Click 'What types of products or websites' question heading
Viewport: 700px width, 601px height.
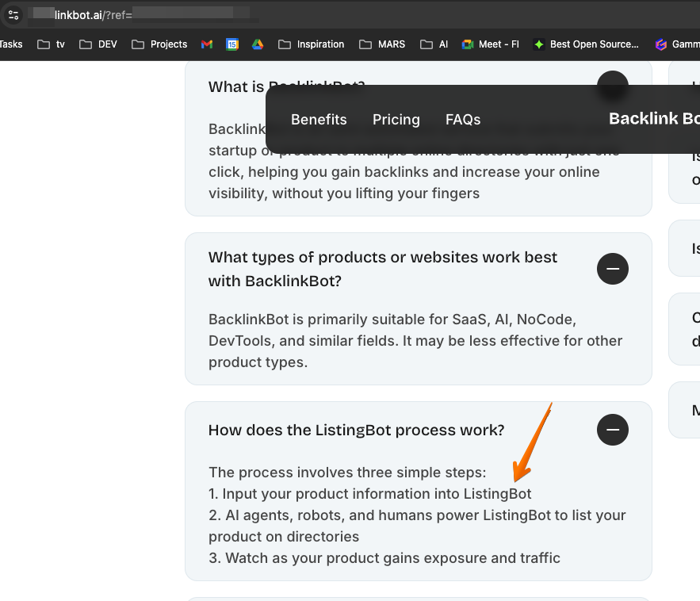click(x=383, y=270)
